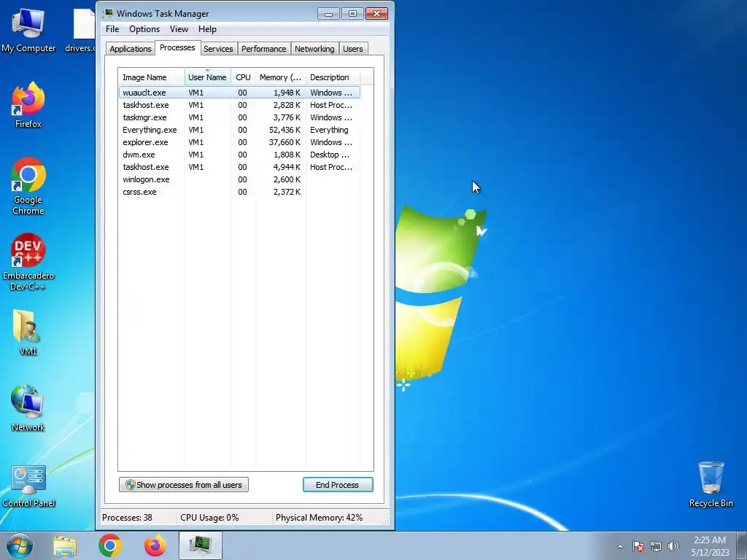Open the Options menu

tap(144, 29)
